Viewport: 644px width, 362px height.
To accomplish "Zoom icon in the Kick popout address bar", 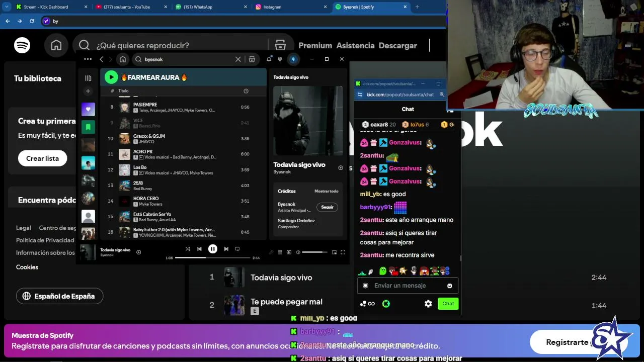I will pos(442,95).
